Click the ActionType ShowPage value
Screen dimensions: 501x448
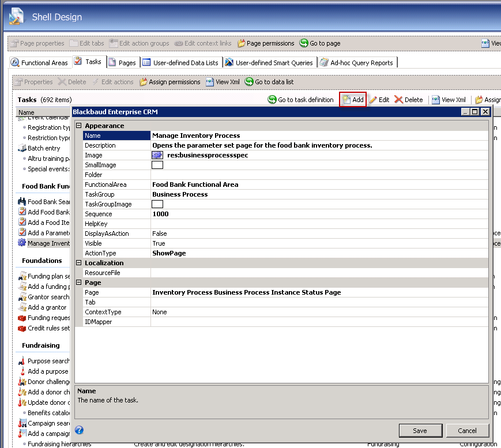coord(319,253)
